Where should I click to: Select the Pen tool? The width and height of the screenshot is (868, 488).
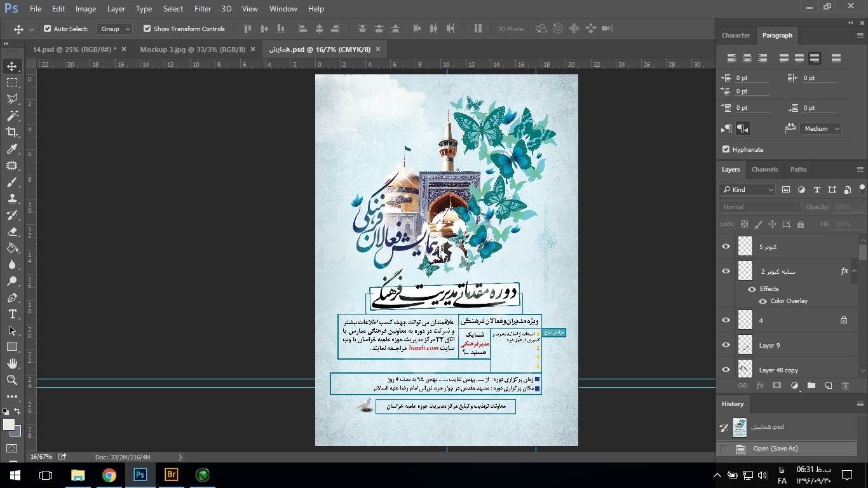coord(12,297)
